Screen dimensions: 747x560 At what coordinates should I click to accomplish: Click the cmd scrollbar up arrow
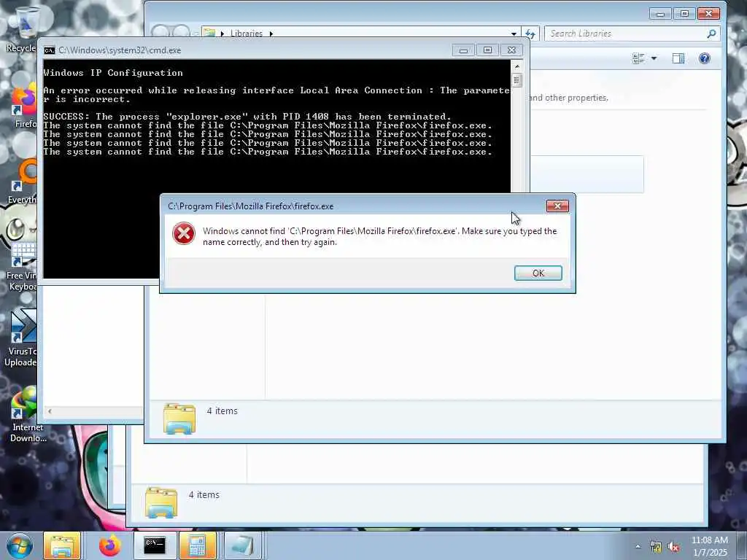pos(517,66)
